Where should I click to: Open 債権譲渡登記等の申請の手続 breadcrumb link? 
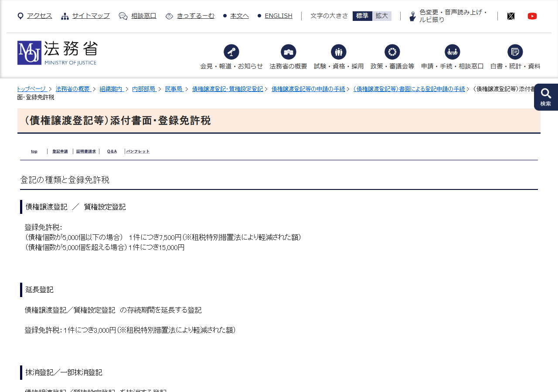(x=308, y=89)
